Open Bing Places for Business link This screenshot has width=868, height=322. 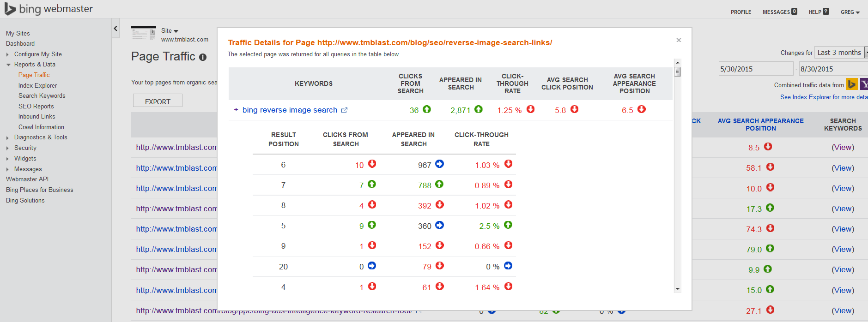[40, 190]
